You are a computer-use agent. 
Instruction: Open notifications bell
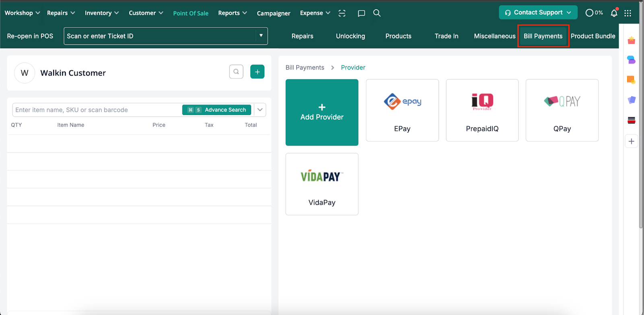click(x=614, y=13)
